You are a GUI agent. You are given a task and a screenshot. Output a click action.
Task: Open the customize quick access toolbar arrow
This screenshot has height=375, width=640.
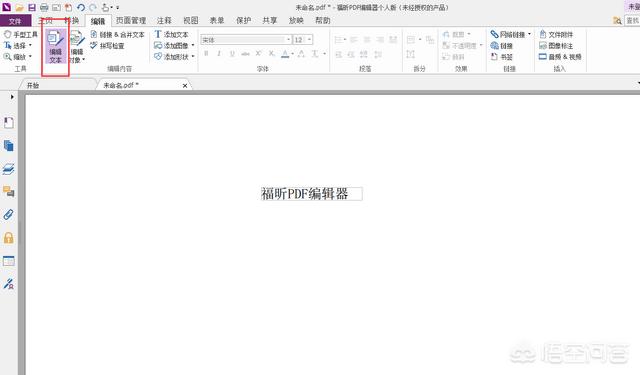(118, 7)
